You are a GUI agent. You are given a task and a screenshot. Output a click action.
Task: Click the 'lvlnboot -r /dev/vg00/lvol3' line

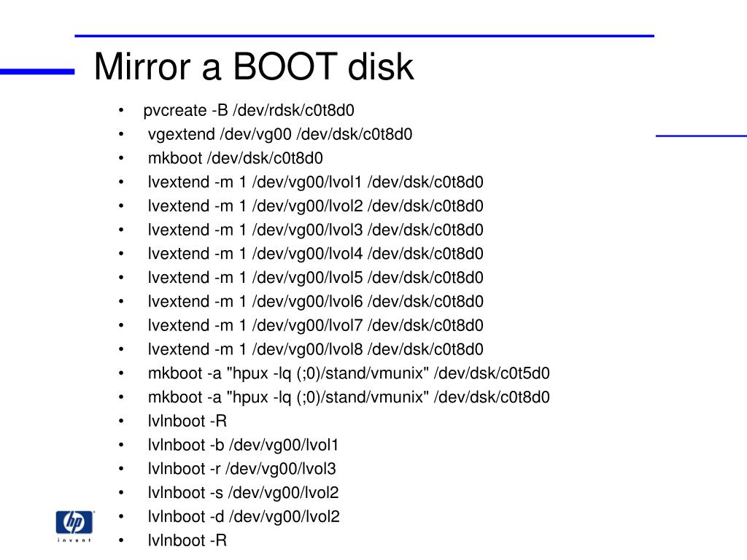click(x=242, y=469)
